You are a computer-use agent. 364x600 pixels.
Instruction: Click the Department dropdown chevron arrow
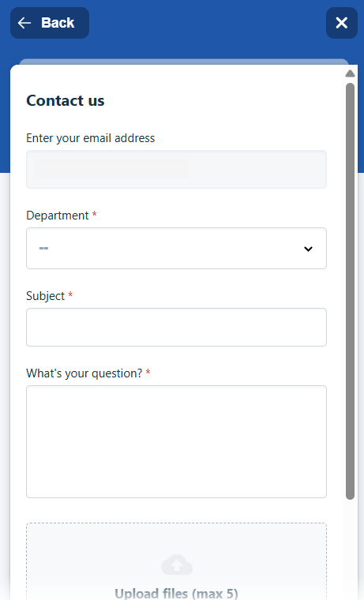pos(308,249)
